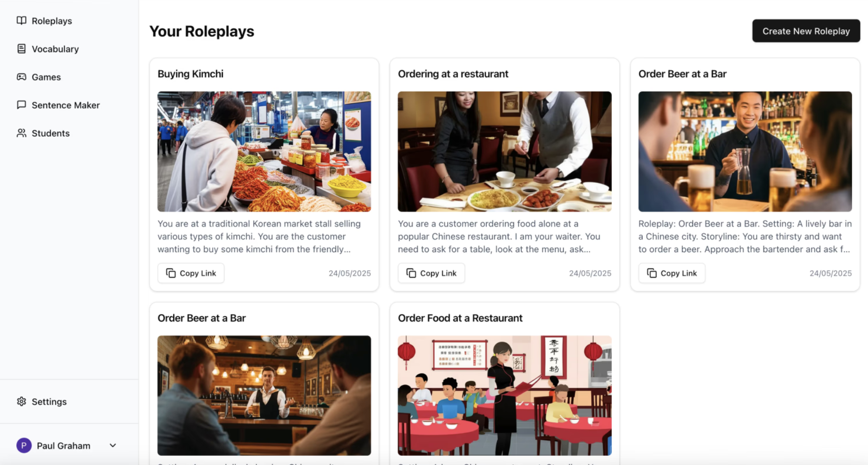Viewport: 868px width, 465px height.
Task: Click the purple P avatar for Paul Graham
Action: click(24, 445)
